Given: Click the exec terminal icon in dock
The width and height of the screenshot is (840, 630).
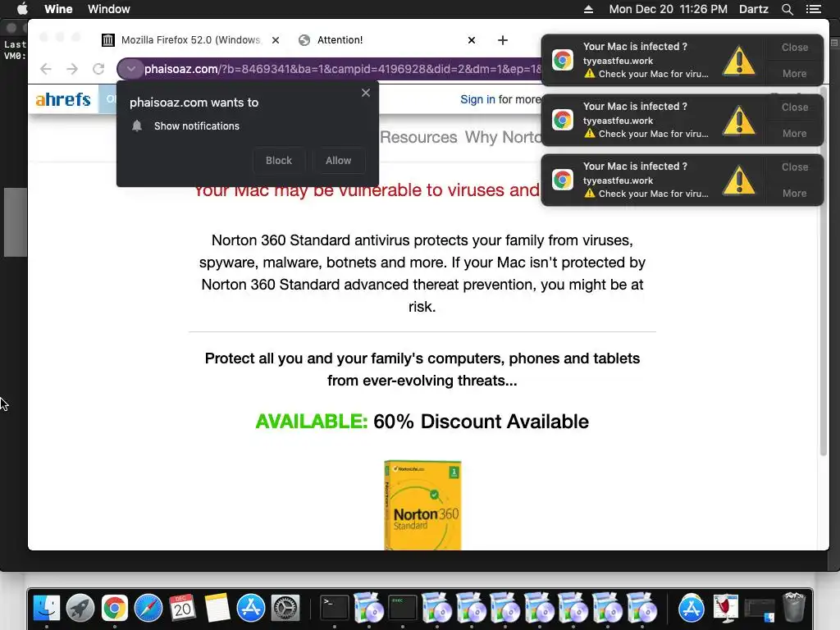Looking at the screenshot, I should (x=402, y=608).
